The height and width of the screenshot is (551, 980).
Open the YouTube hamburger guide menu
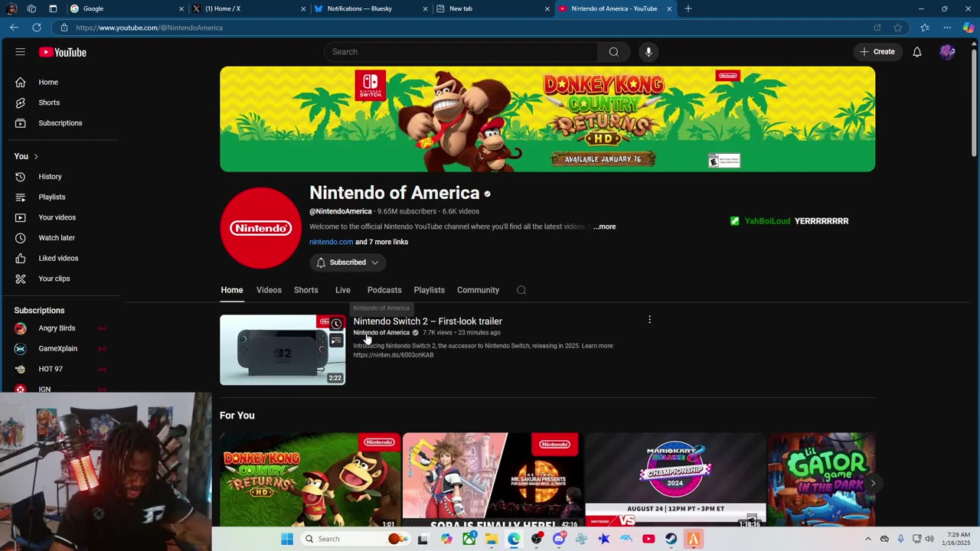click(20, 52)
